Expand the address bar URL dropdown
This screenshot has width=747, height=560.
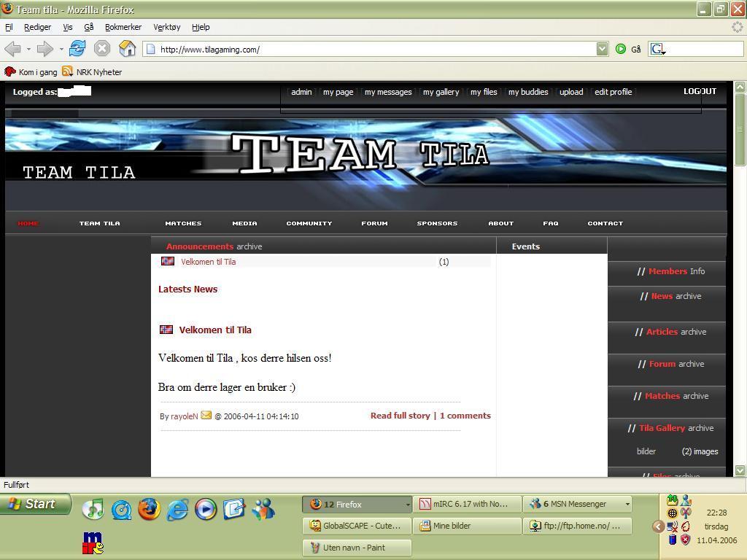tap(602, 49)
